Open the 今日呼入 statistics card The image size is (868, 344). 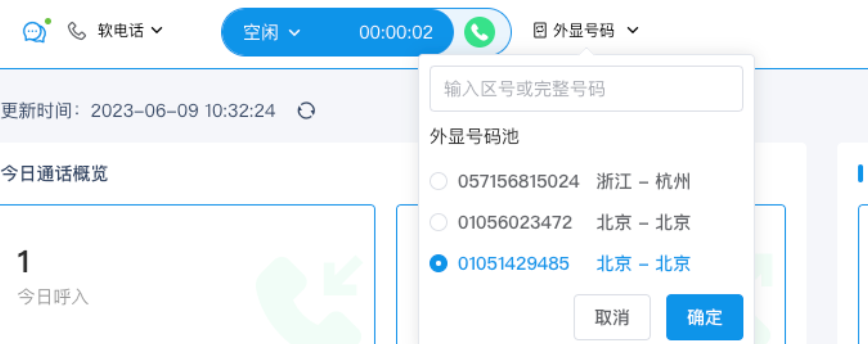[x=187, y=274]
